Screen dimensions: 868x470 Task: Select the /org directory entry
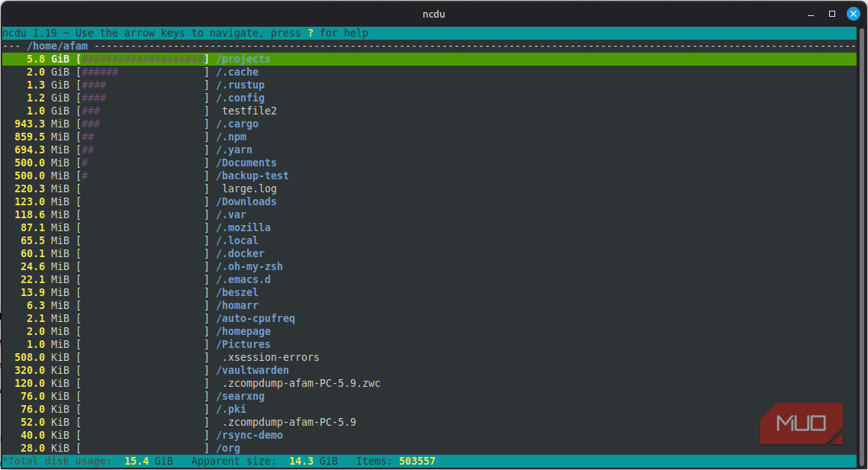click(228, 448)
